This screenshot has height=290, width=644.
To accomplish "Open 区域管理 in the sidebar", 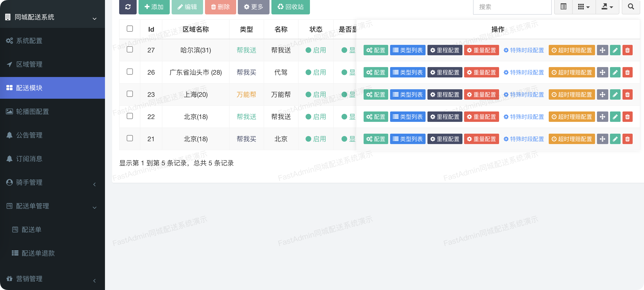I will pyautogui.click(x=29, y=64).
